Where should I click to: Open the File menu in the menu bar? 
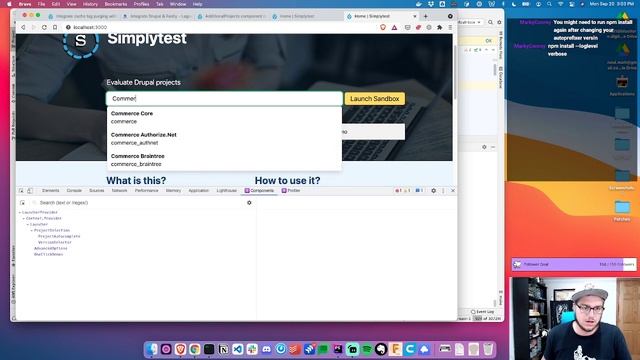[41, 4]
